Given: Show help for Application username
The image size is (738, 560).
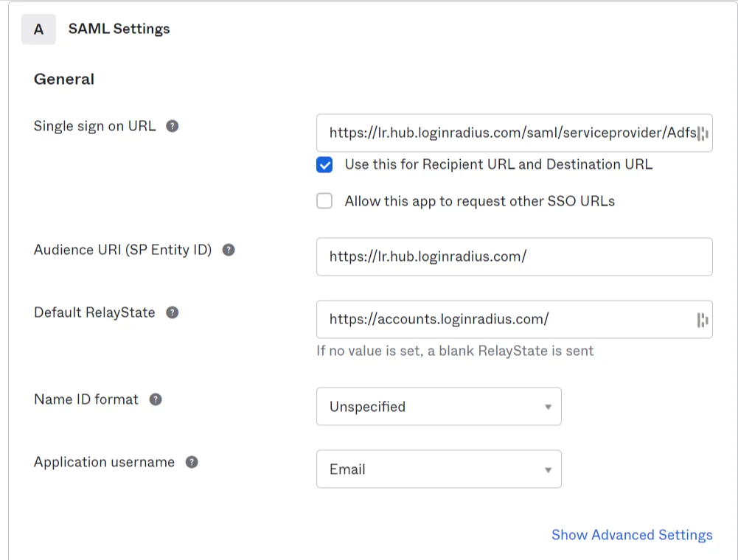Looking at the screenshot, I should coord(191,462).
